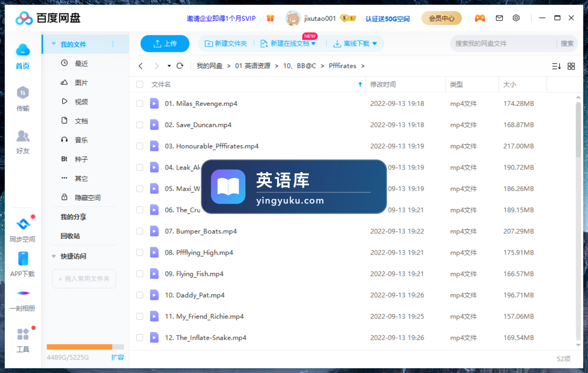Open the game controller icon
The width and height of the screenshot is (588, 373).
[x=480, y=18]
